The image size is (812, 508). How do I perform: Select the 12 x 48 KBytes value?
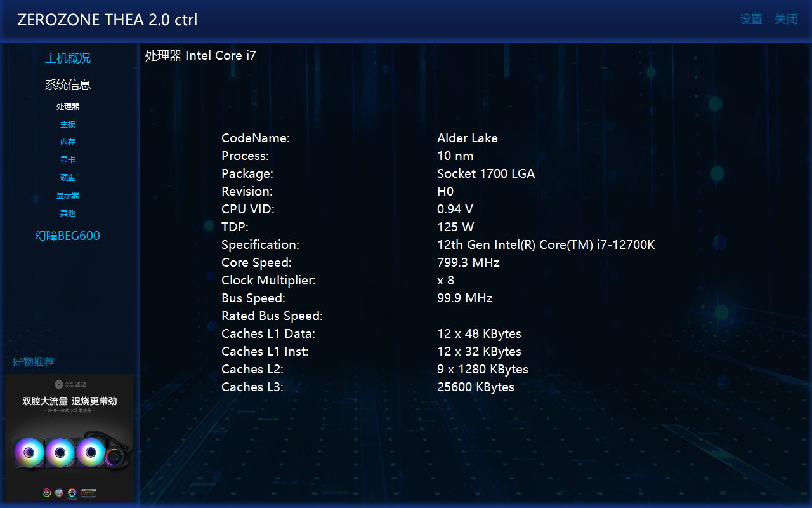click(x=479, y=333)
